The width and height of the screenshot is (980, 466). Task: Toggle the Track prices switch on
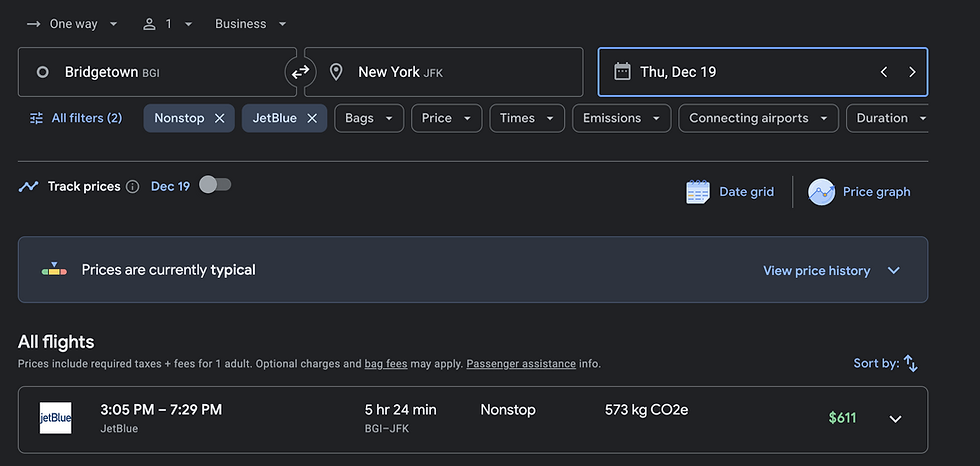pyautogui.click(x=215, y=185)
